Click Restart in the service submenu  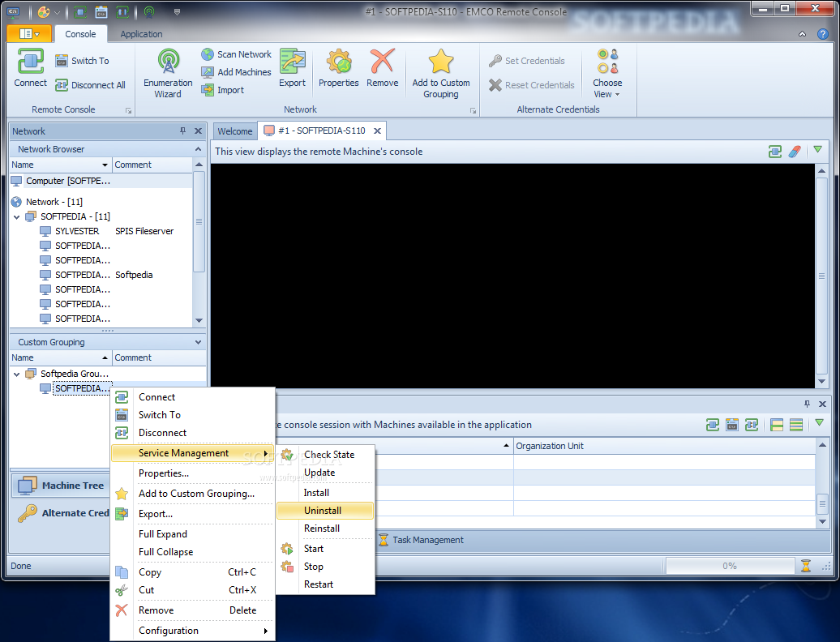[x=325, y=584]
